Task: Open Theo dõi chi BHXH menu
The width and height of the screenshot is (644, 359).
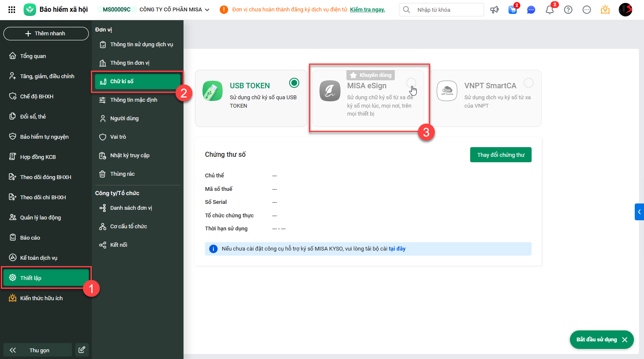Action: [46, 197]
